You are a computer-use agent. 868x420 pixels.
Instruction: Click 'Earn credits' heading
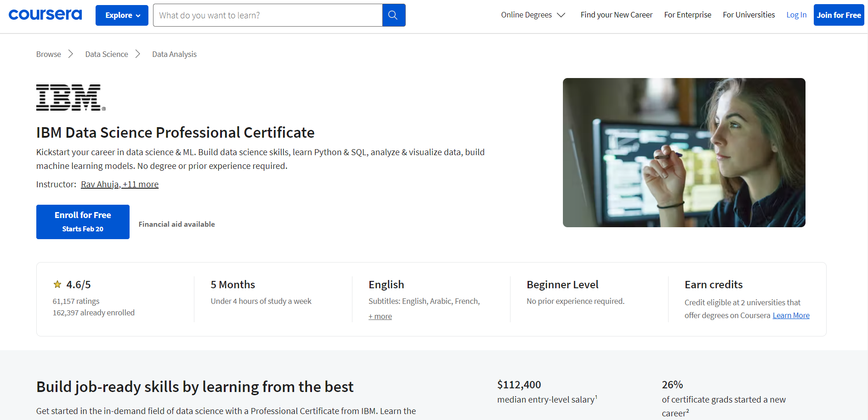pyautogui.click(x=714, y=285)
